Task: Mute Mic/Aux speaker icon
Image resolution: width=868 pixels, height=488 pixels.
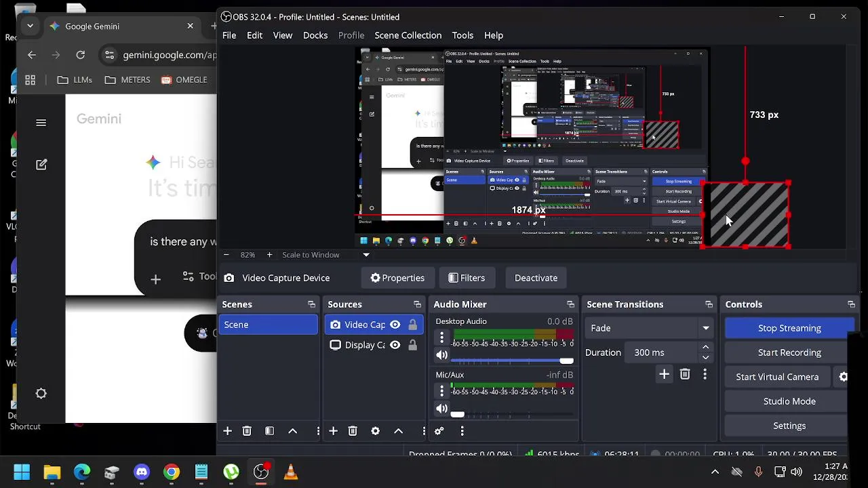Action: pyautogui.click(x=441, y=408)
